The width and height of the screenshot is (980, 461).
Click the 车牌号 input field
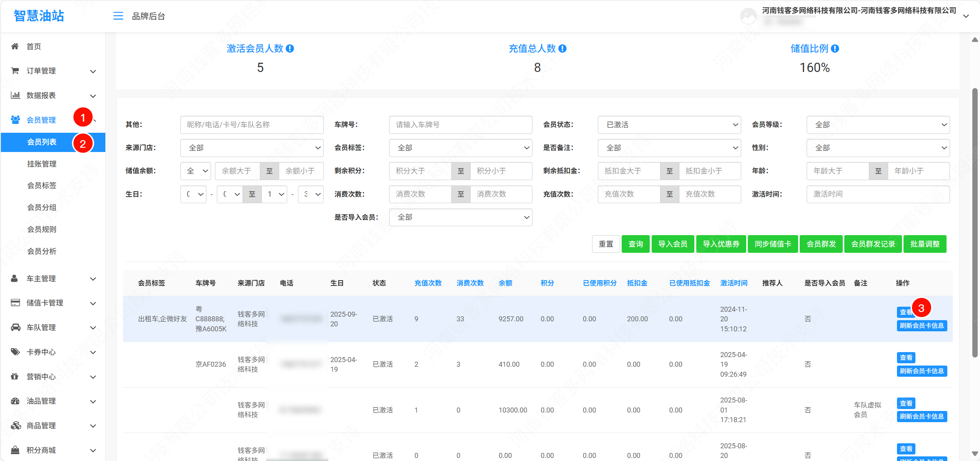pos(460,125)
